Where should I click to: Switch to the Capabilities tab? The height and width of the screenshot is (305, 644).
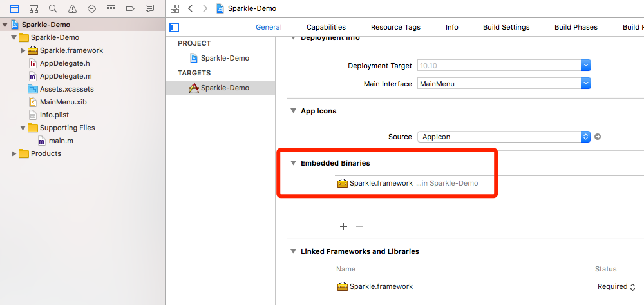pyautogui.click(x=326, y=27)
